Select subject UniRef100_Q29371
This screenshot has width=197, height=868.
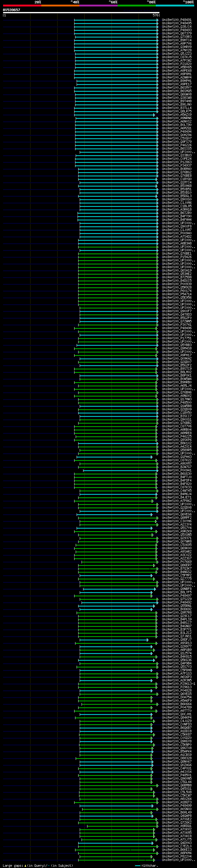tap(177, 538)
